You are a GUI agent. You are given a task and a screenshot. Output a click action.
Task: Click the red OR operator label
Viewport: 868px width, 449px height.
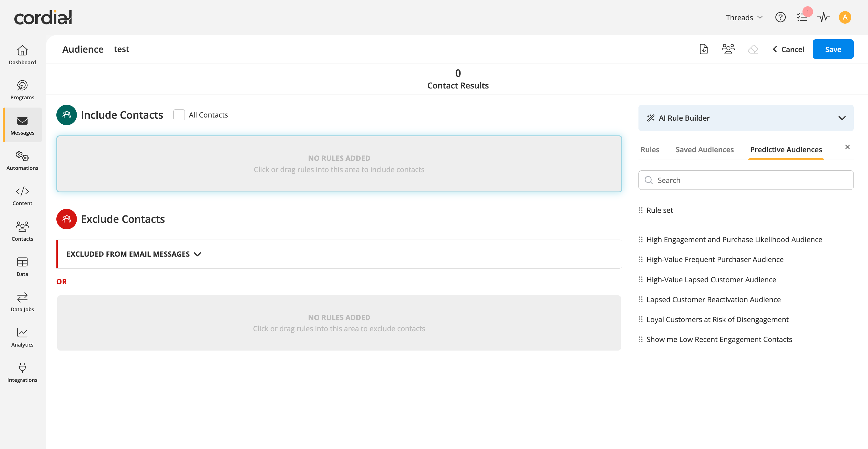(61, 282)
